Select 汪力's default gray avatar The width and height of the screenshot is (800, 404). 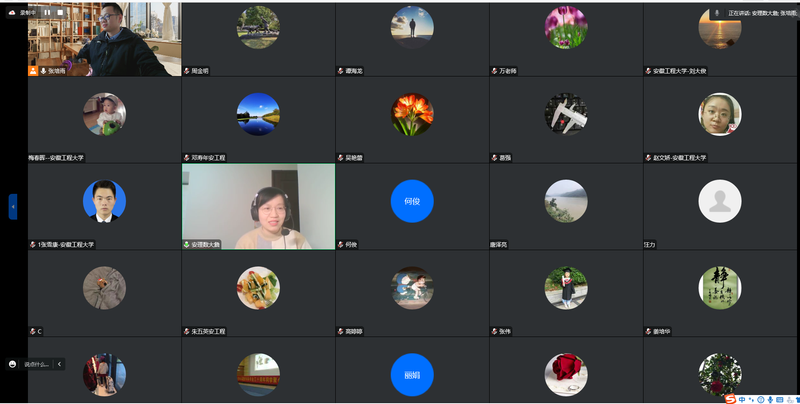pyautogui.click(x=719, y=201)
